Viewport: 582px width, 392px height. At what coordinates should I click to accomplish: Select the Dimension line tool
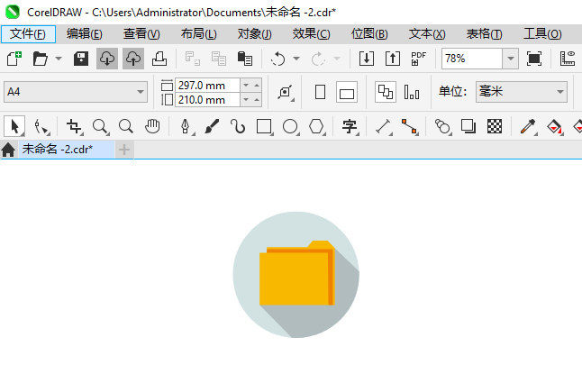[384, 126]
